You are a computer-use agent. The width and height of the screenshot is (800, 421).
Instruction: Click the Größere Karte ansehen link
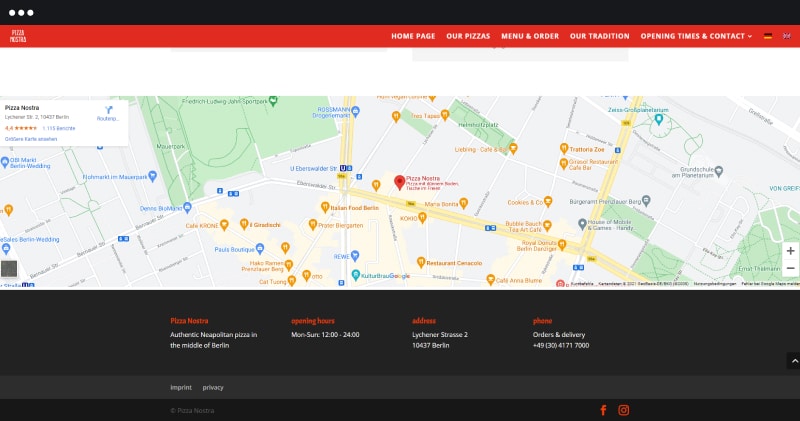[31, 139]
